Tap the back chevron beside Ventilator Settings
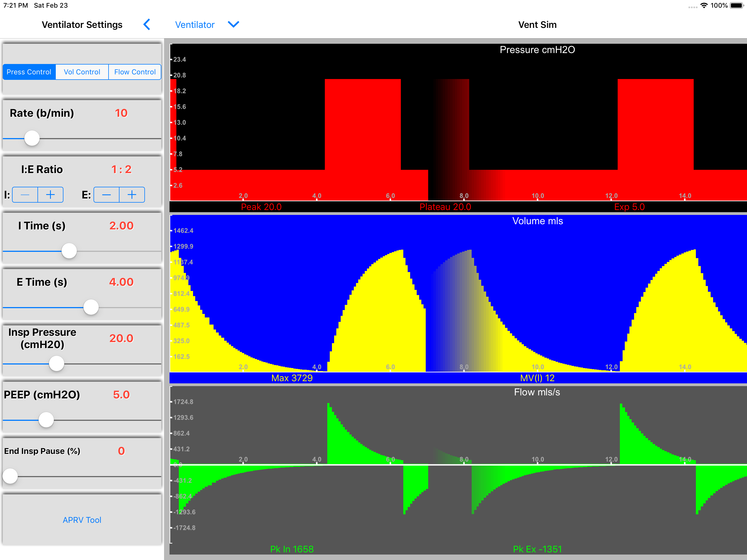 pyautogui.click(x=147, y=24)
